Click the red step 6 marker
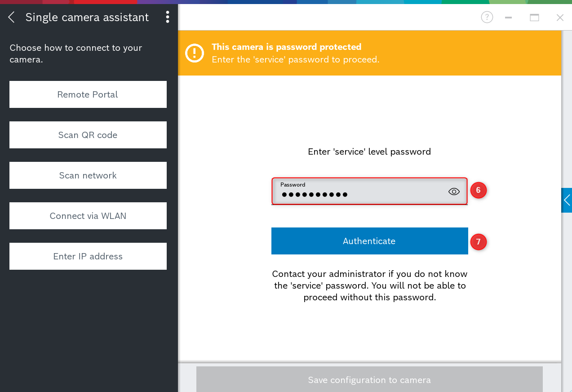The width and height of the screenshot is (572, 392). (x=479, y=191)
